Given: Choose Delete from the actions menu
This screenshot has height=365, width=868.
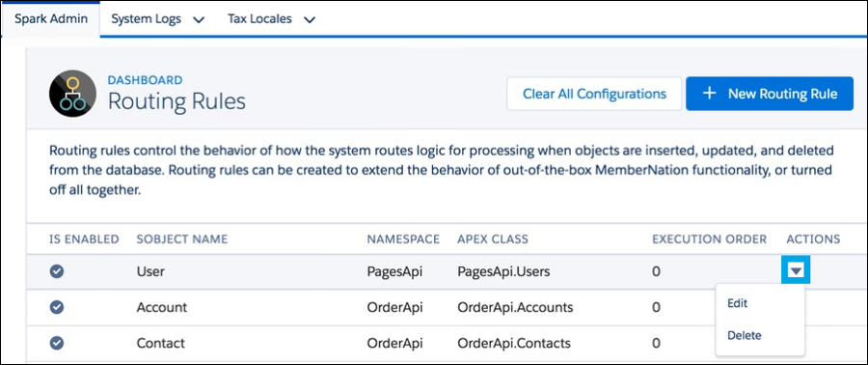Looking at the screenshot, I should [744, 335].
